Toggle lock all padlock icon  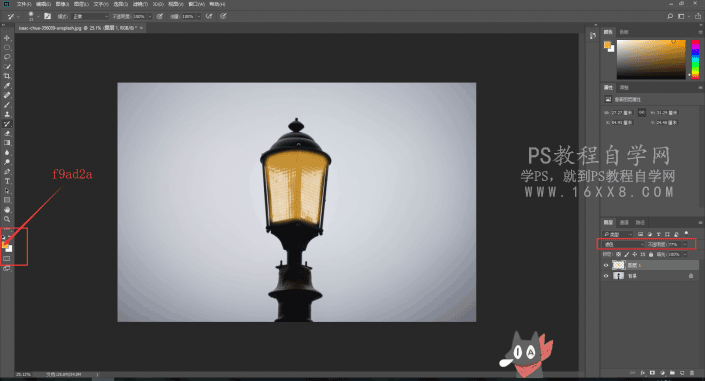pos(651,255)
